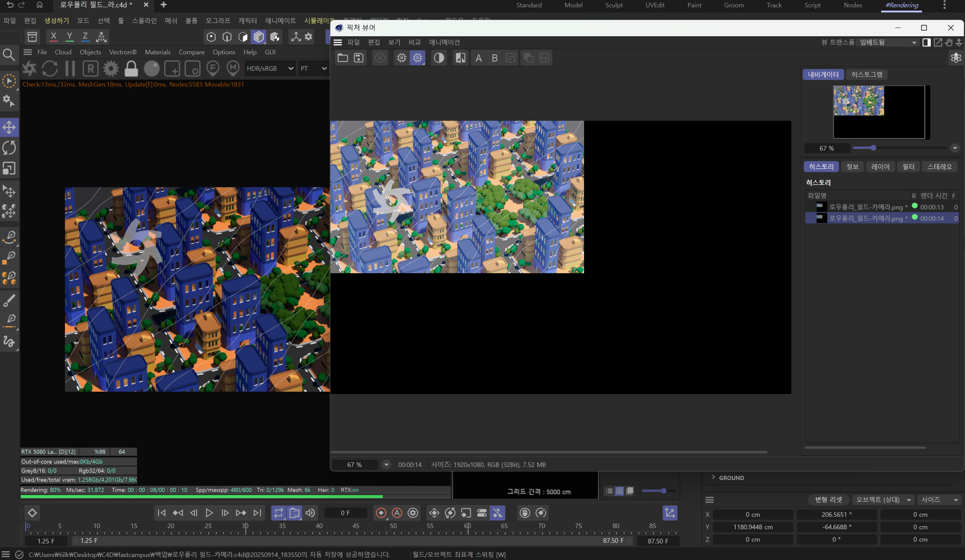Toggle Y axis lock

[x=69, y=37]
